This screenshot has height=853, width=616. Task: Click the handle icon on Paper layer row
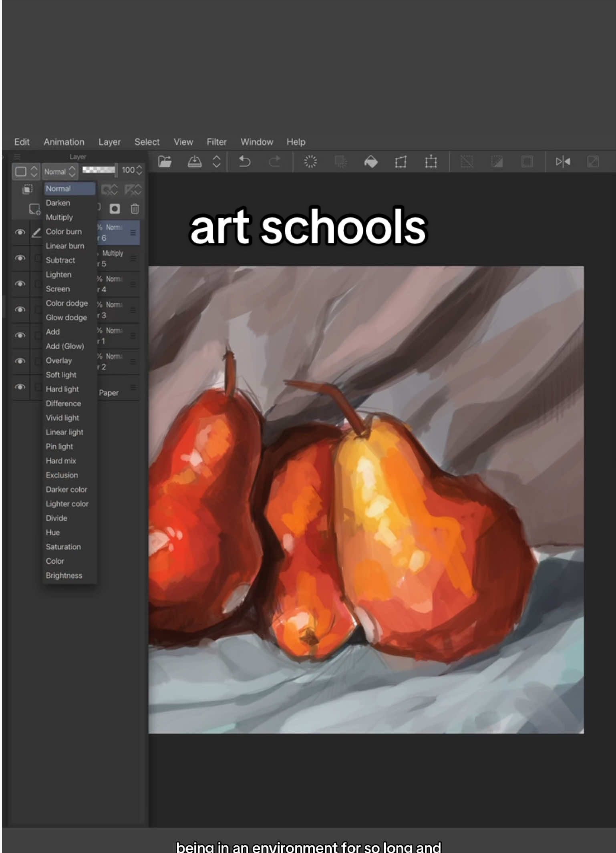[x=133, y=387]
